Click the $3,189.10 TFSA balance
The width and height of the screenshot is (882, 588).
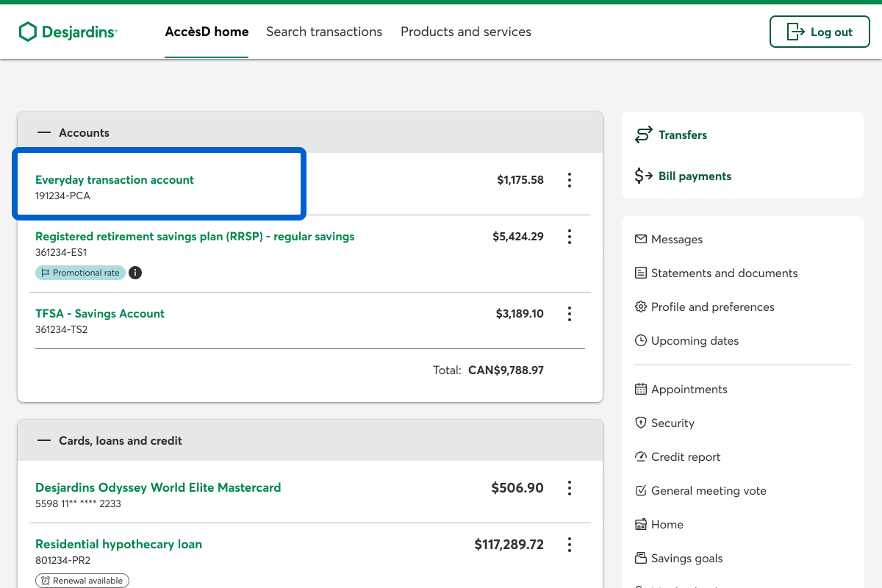520,314
